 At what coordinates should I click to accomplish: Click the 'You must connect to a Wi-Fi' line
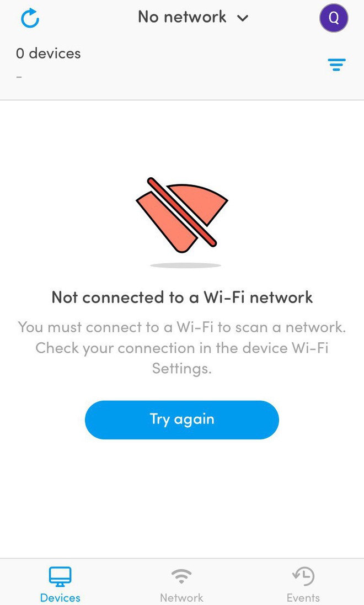coord(181,327)
